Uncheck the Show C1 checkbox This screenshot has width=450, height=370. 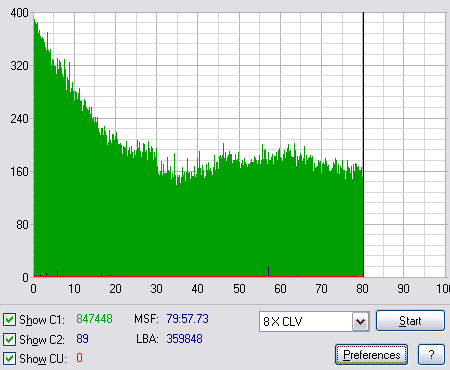(x=9, y=319)
